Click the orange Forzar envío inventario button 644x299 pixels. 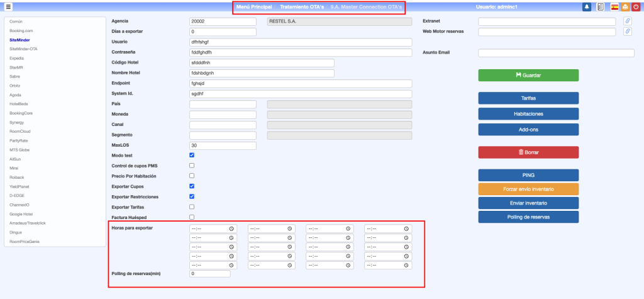[x=528, y=189]
